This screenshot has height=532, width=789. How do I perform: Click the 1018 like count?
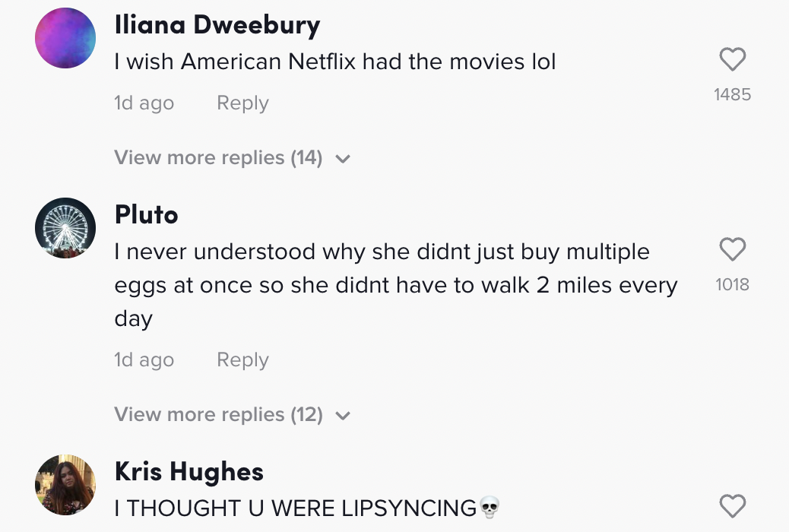[732, 285]
